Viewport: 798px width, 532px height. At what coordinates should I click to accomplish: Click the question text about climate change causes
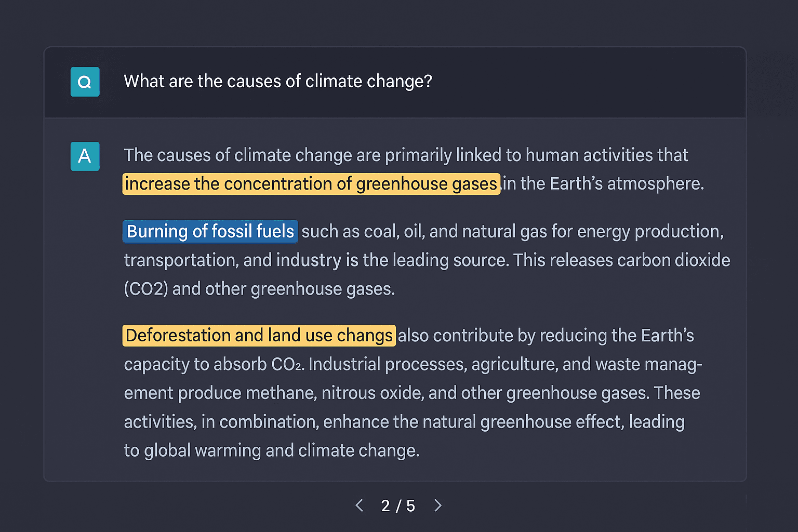(277, 82)
